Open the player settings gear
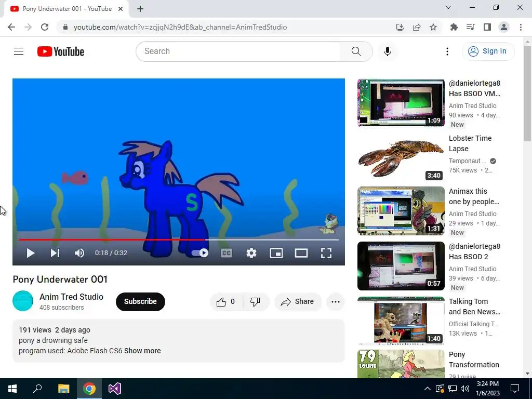 point(251,253)
